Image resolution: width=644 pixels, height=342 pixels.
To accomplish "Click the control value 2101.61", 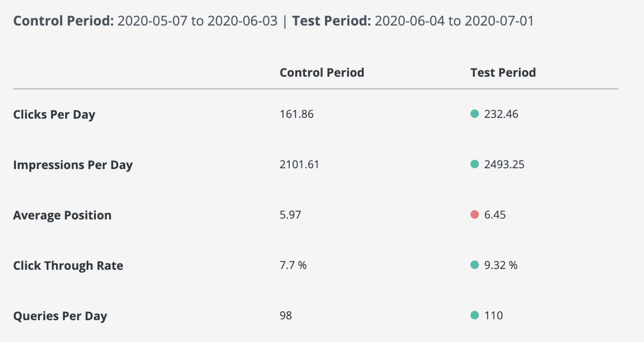I will click(x=299, y=164).
